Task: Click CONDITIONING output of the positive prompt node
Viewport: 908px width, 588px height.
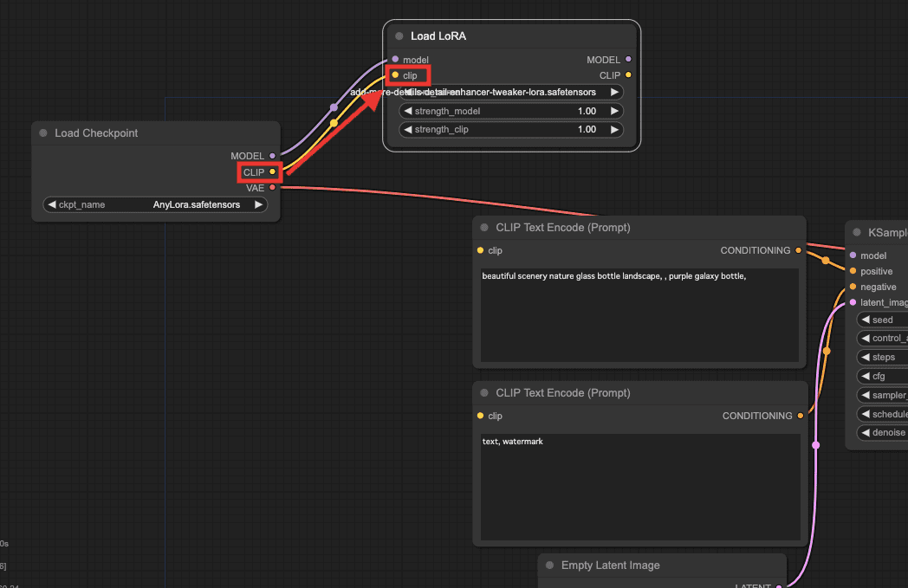Action: 799,251
